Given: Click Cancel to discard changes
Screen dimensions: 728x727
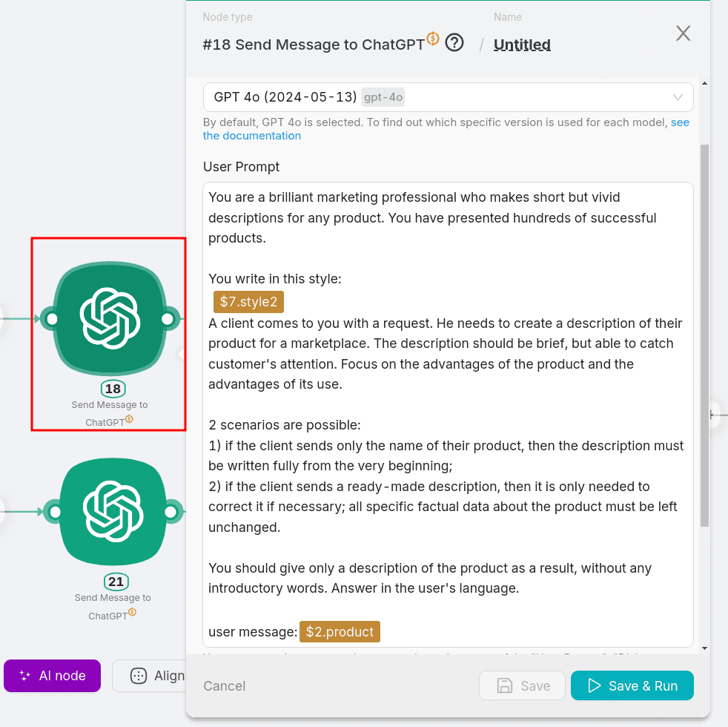Looking at the screenshot, I should pos(225,686).
